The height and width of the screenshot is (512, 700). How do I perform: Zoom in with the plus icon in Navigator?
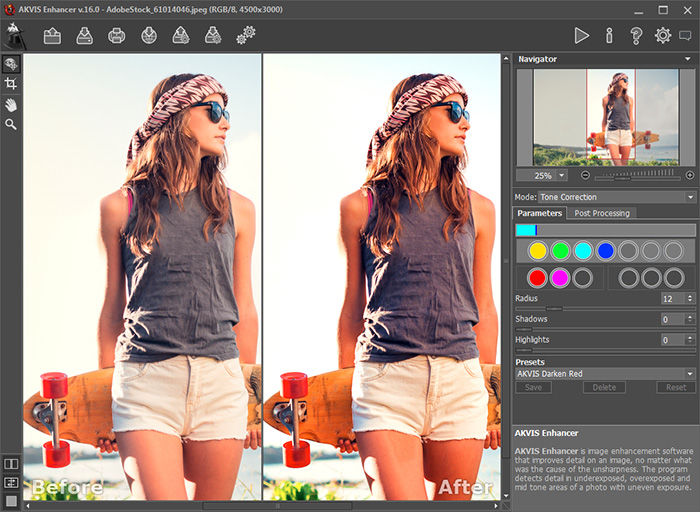coord(690,175)
